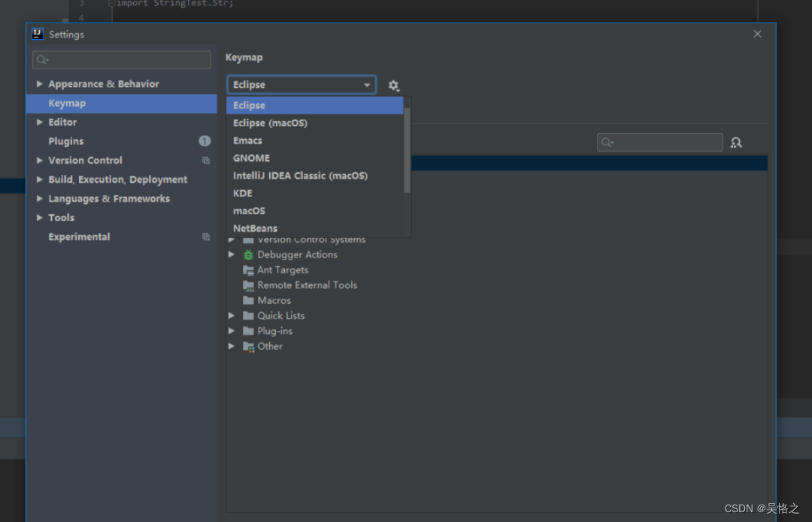
Task: Choose the KDE keymap option
Action: click(x=315, y=193)
